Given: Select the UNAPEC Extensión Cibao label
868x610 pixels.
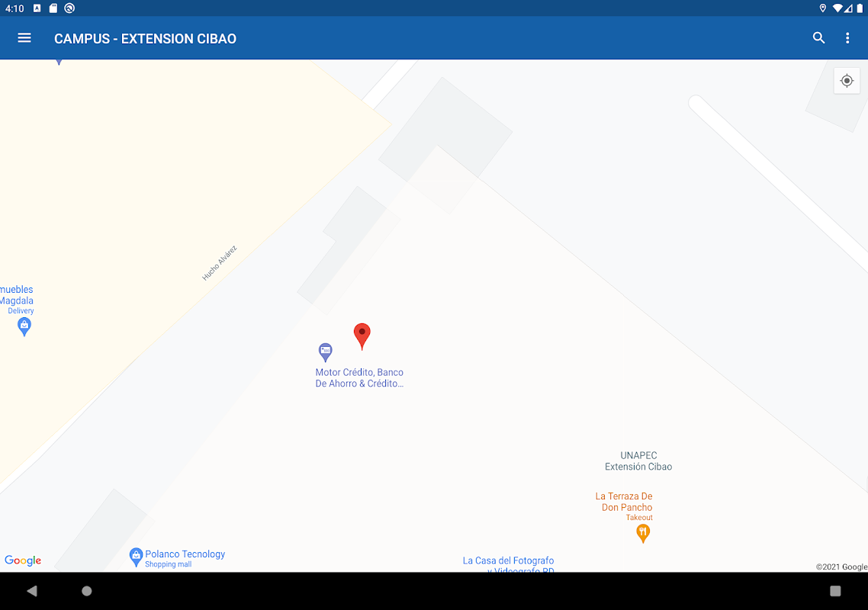Looking at the screenshot, I should (638, 461).
